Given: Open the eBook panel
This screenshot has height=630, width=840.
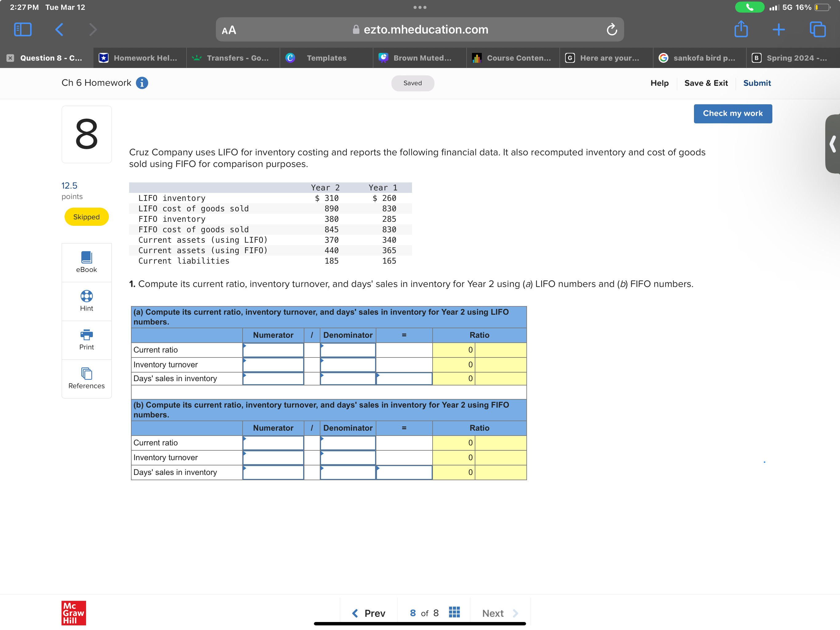Looking at the screenshot, I should click(x=86, y=262).
